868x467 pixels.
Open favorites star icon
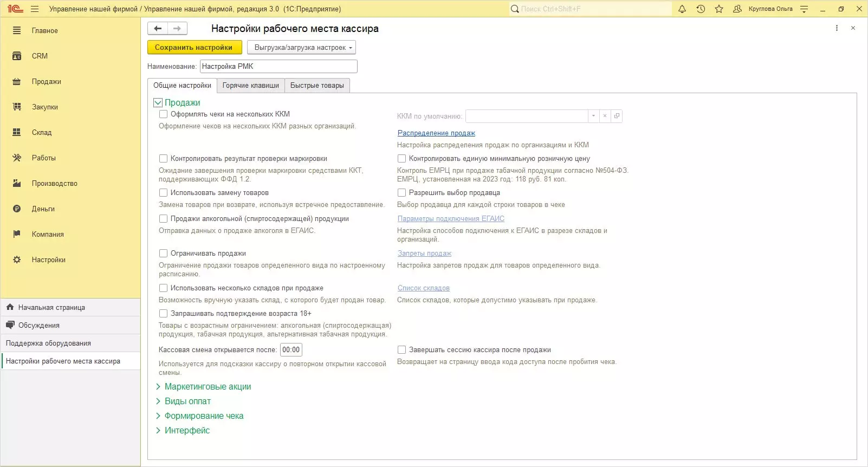tap(719, 9)
